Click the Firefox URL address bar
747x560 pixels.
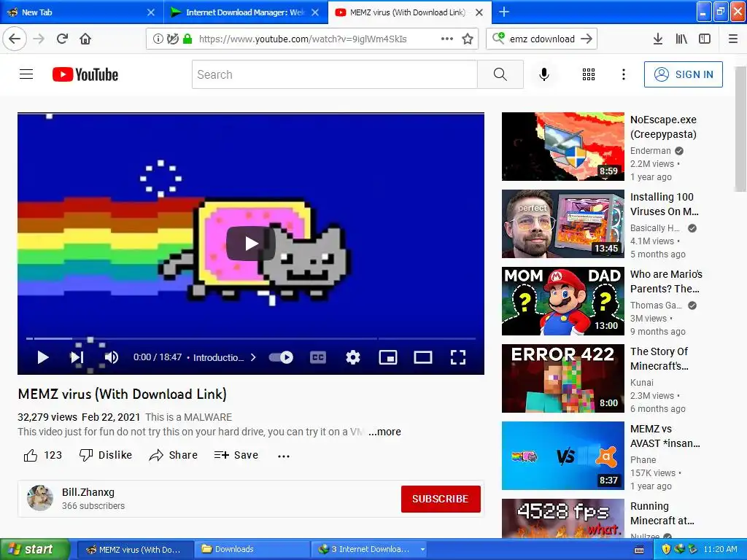point(303,39)
